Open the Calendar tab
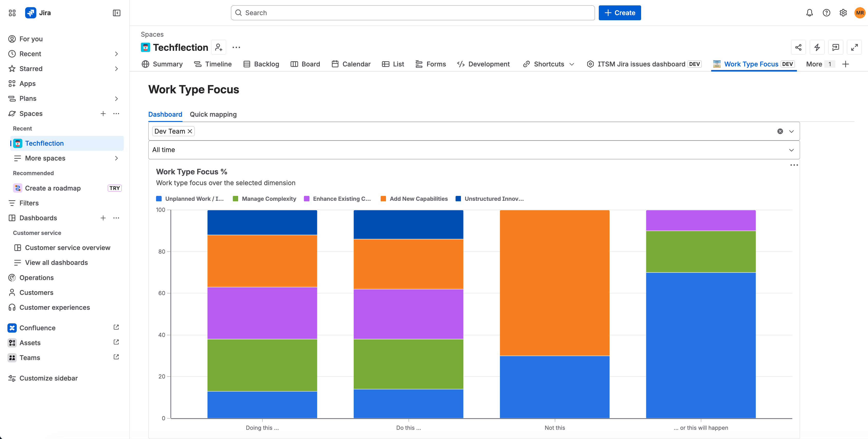This screenshot has width=868, height=439. 351,64
